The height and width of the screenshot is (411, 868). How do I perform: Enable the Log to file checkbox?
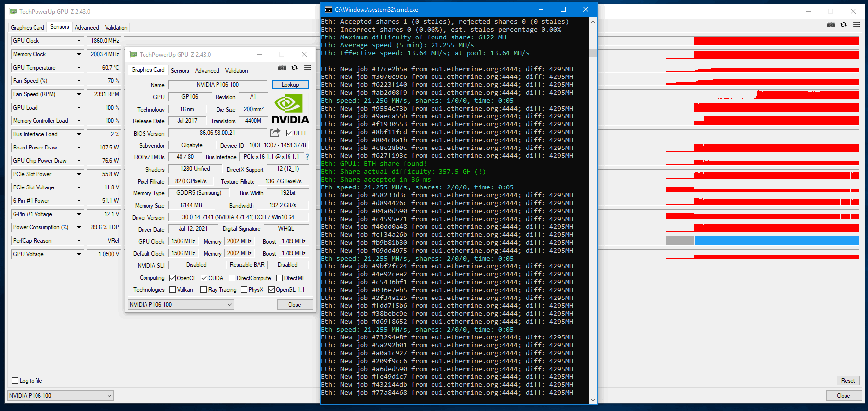pos(15,381)
